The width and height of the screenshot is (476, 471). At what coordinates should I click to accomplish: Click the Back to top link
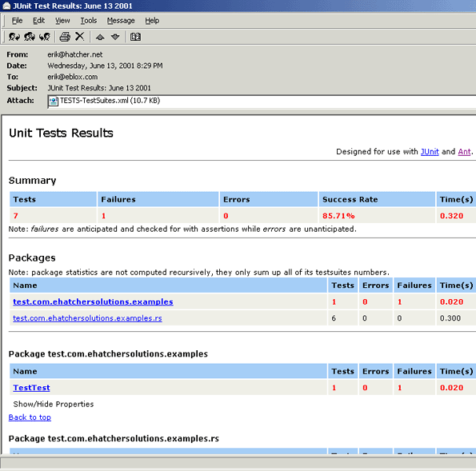pyautogui.click(x=30, y=417)
